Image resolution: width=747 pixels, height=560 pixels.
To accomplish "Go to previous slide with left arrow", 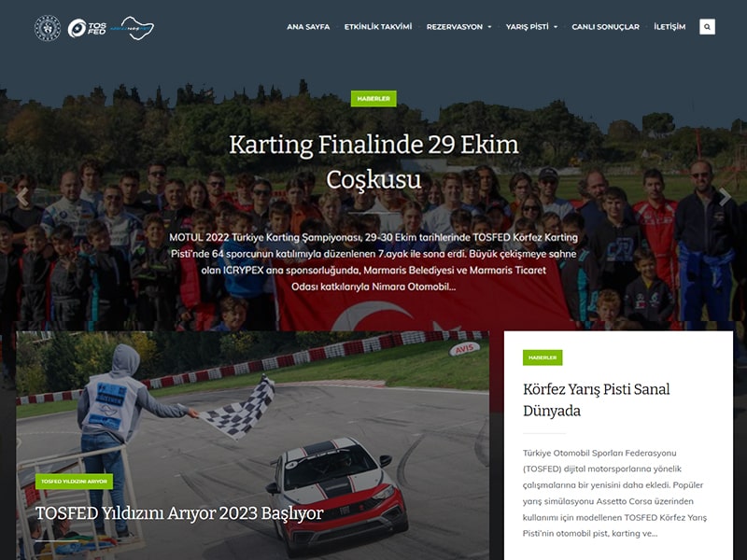I will (x=22, y=197).
